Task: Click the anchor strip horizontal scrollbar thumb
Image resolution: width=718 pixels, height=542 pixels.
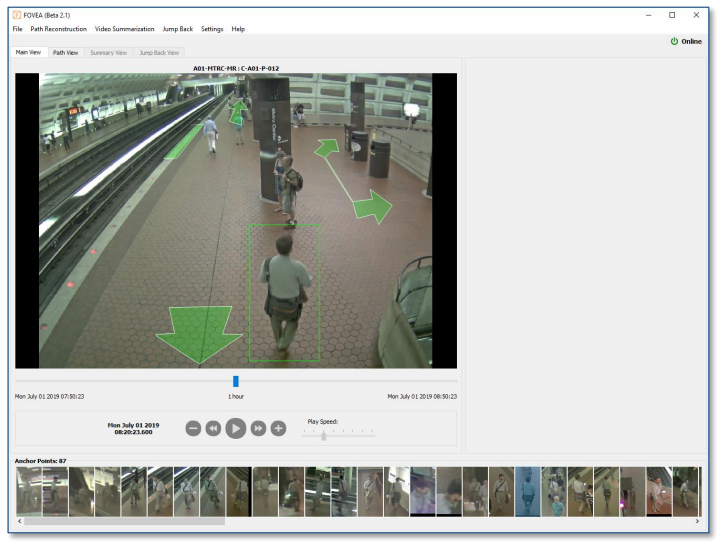Action: click(125, 521)
